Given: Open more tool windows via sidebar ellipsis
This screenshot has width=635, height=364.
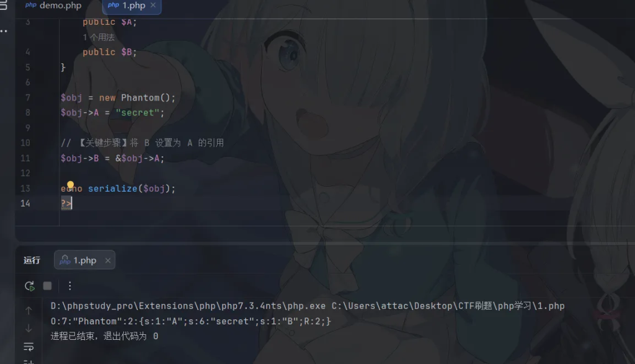Looking at the screenshot, I should tap(4, 30).
